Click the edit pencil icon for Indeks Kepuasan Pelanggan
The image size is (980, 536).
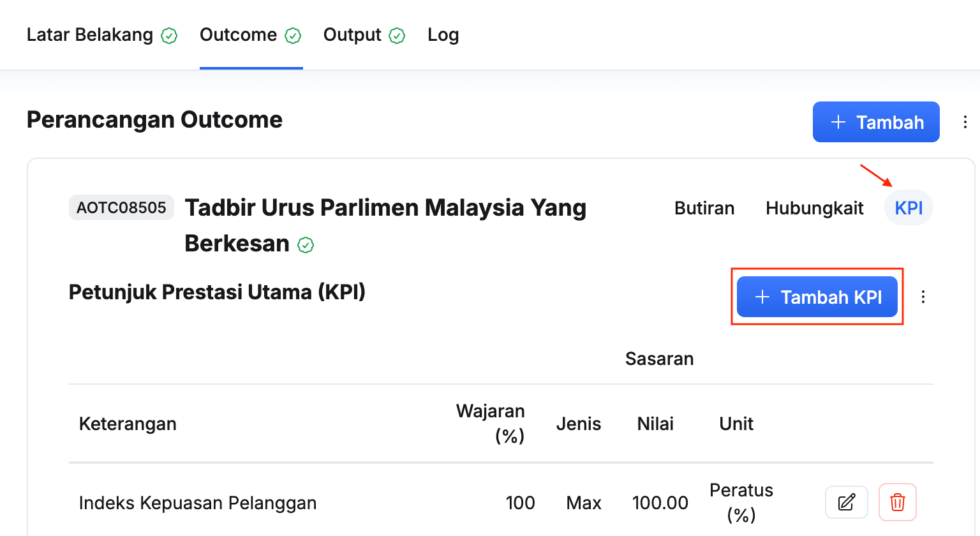click(x=846, y=503)
